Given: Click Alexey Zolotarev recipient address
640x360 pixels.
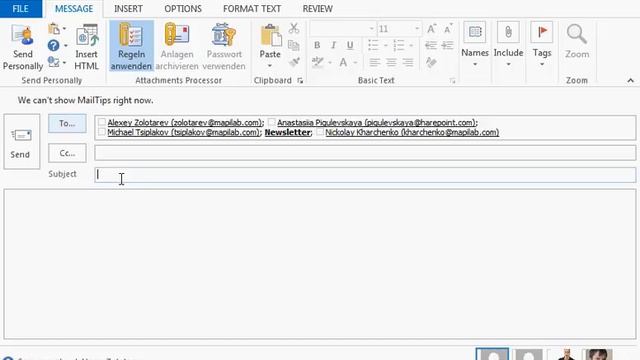Looking at the screenshot, I should pos(185,122).
